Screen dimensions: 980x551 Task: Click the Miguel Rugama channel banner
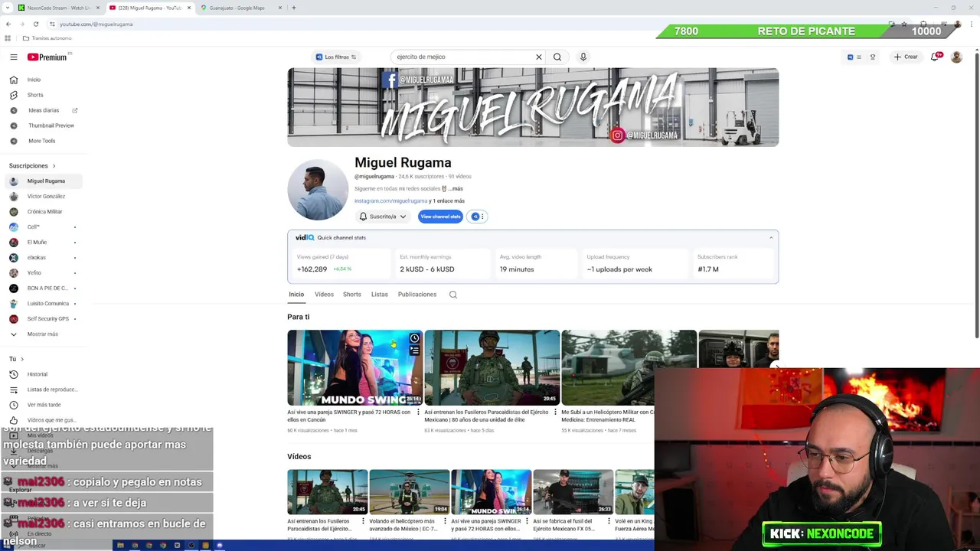pos(533,107)
